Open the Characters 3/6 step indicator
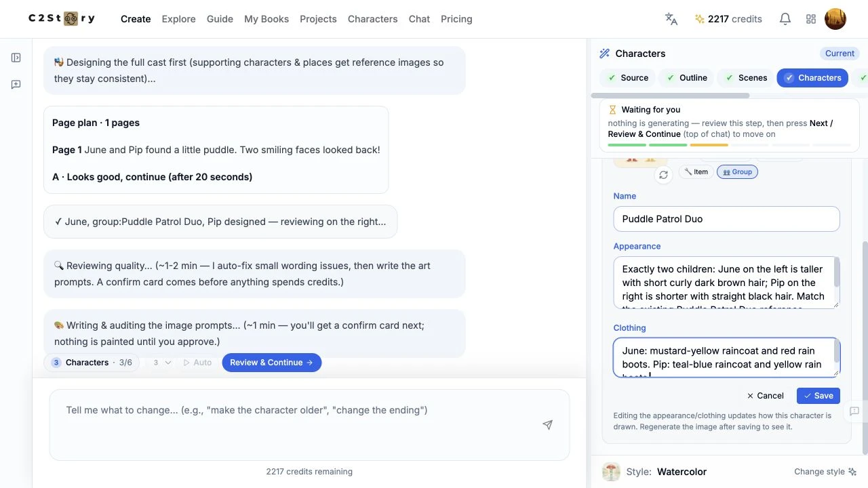868x488 pixels. 92,363
